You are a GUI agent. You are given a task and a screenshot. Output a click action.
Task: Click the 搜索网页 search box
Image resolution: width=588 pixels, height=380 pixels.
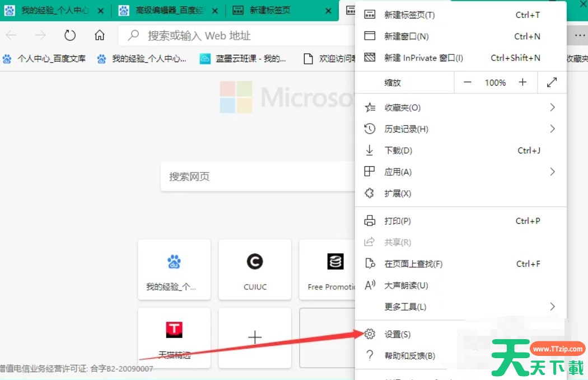258,177
